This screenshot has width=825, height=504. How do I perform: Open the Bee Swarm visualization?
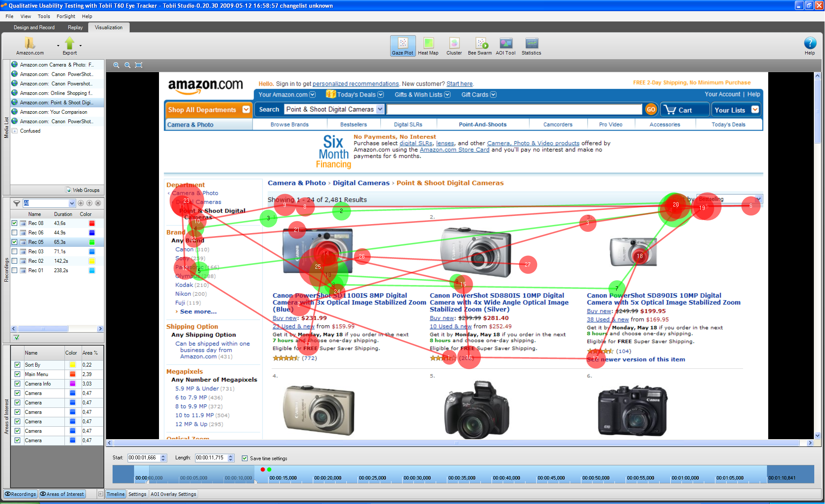tap(480, 46)
